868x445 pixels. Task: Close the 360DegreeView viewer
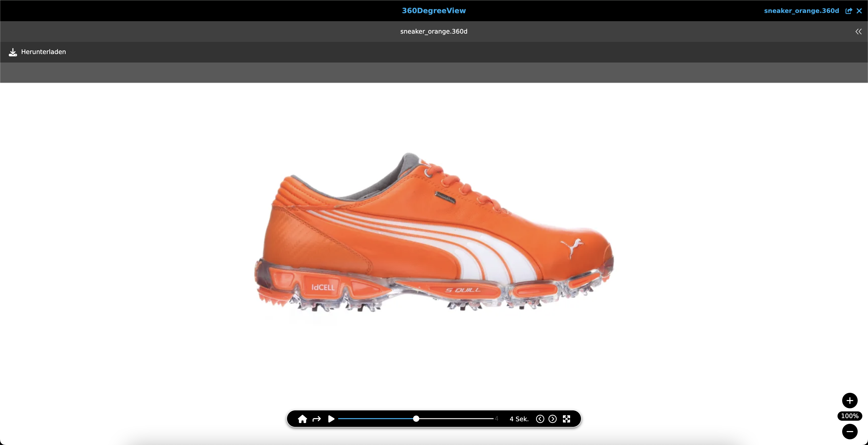point(859,11)
